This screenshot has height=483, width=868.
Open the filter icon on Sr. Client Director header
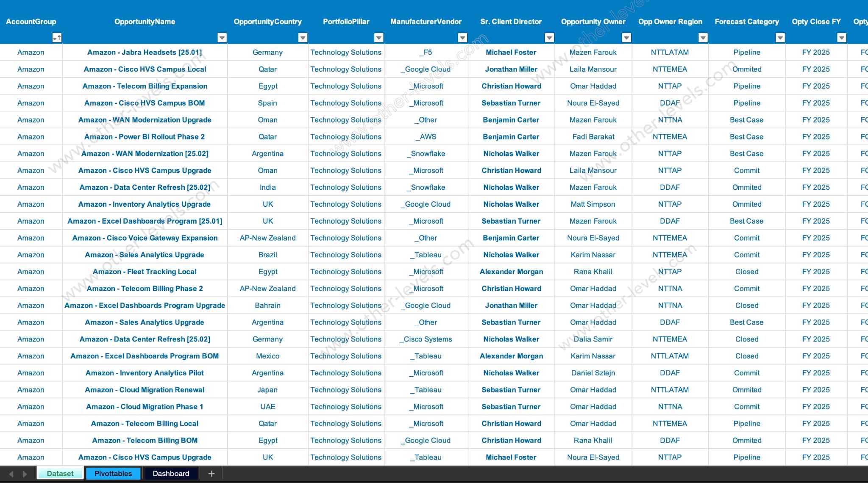[549, 38]
